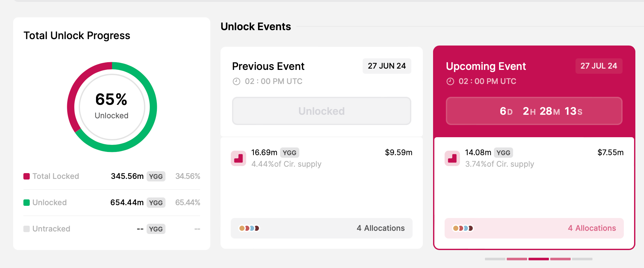This screenshot has height=268, width=644.
Task: Click the red Total Locked legend square
Action: click(x=27, y=176)
